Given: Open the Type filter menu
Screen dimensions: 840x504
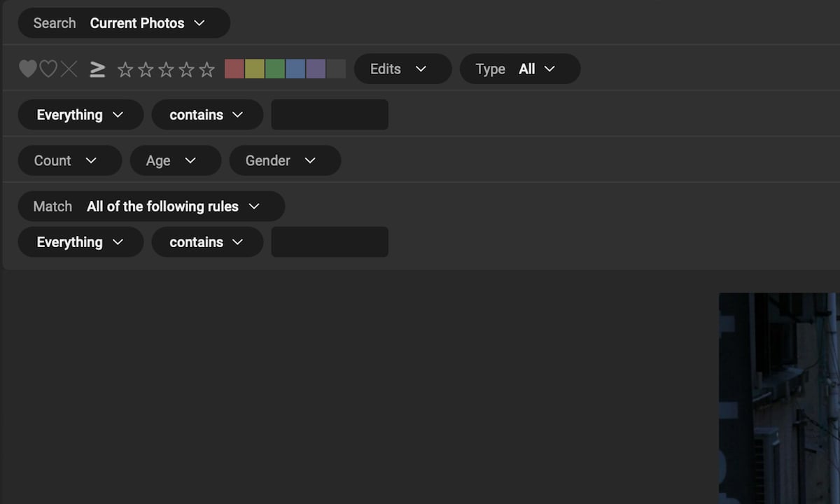Looking at the screenshot, I should [x=519, y=69].
